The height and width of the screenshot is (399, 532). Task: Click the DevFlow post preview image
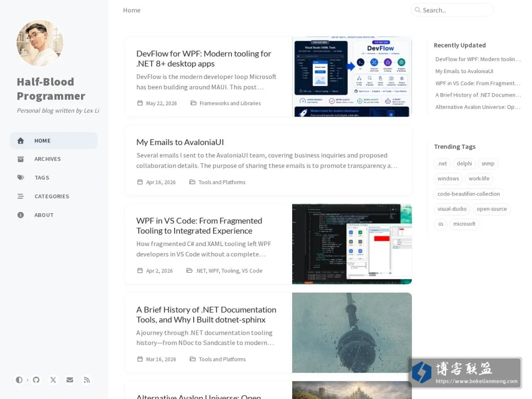[x=352, y=77]
